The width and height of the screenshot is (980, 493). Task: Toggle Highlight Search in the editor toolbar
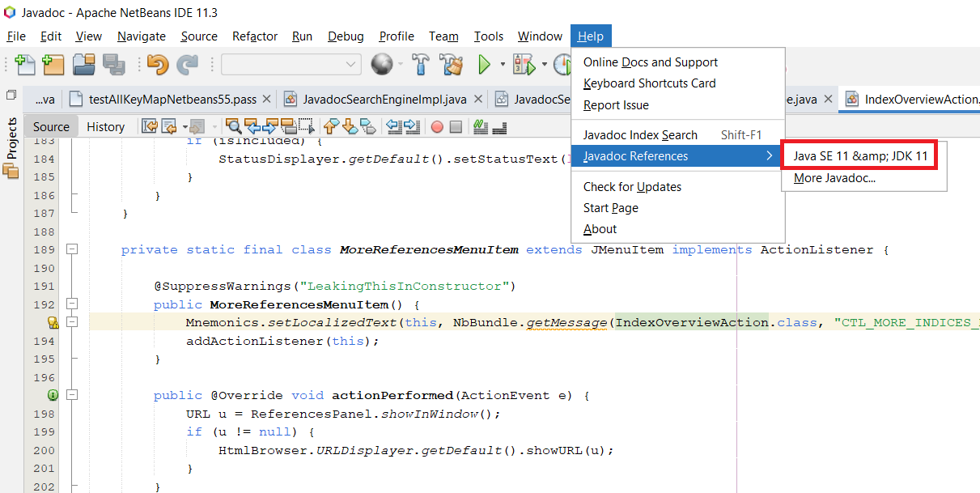(288, 126)
